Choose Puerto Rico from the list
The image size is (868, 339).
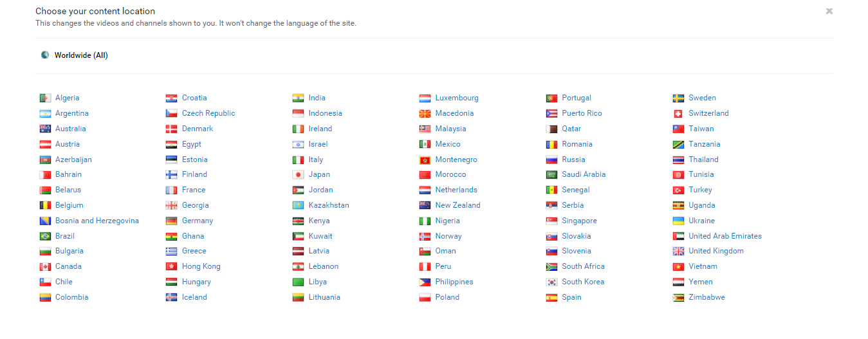pos(582,113)
